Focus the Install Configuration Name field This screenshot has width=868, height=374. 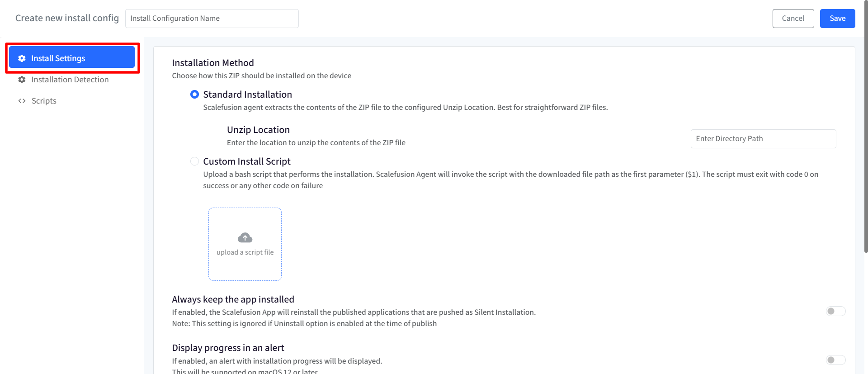212,19
